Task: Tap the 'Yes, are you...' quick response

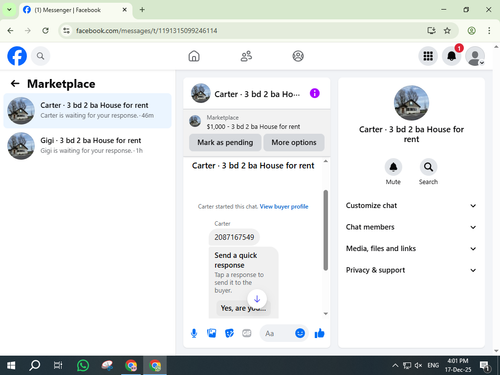Action: (243, 308)
